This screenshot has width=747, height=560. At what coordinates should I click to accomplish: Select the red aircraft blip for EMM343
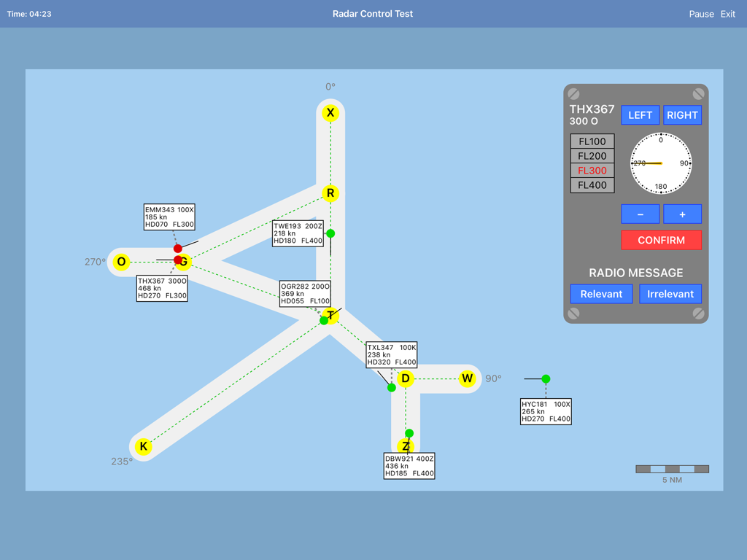(179, 248)
